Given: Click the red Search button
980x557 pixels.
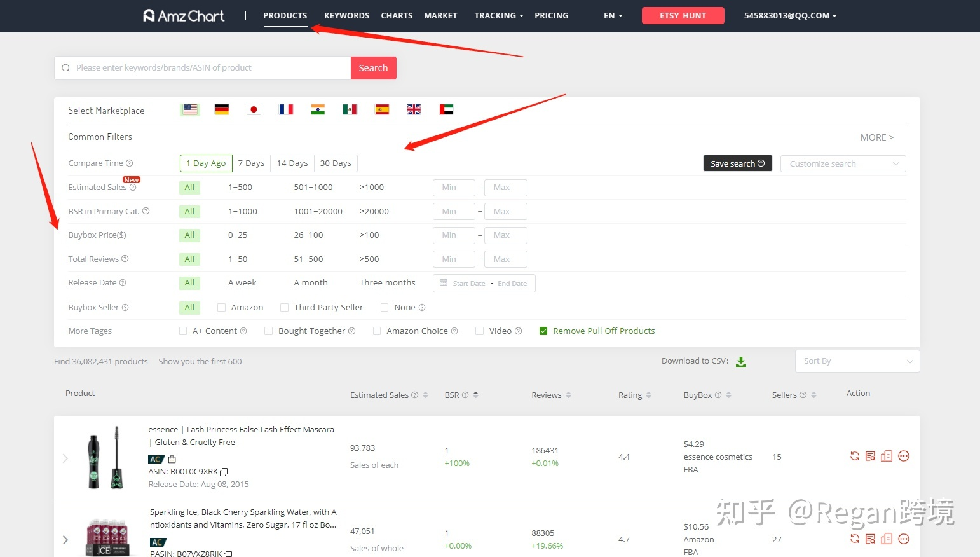Looking at the screenshot, I should [373, 68].
